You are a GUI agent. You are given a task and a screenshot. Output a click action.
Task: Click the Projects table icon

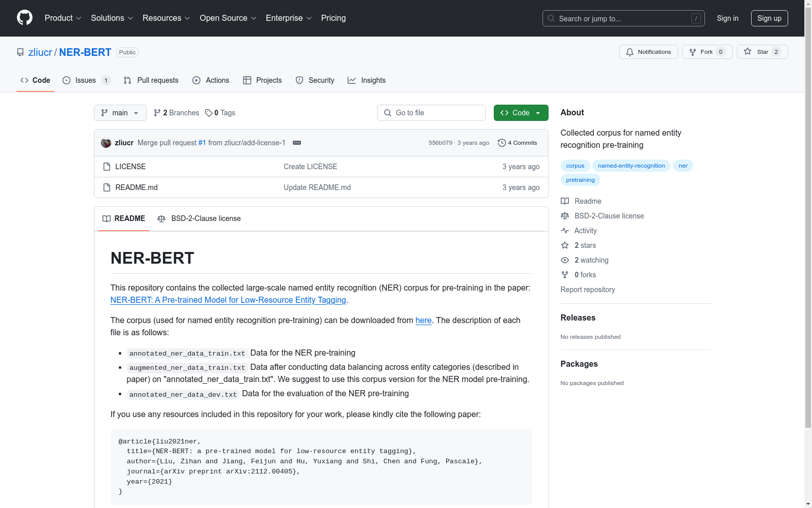coord(247,80)
